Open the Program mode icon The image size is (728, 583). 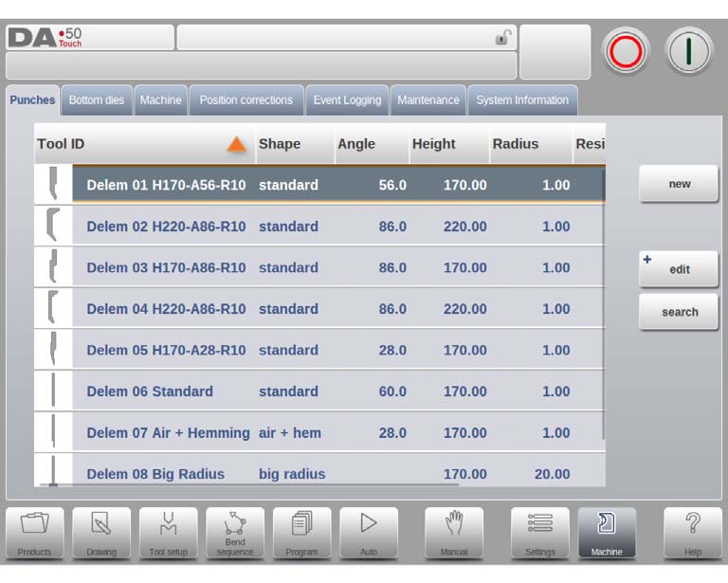pyautogui.click(x=301, y=533)
